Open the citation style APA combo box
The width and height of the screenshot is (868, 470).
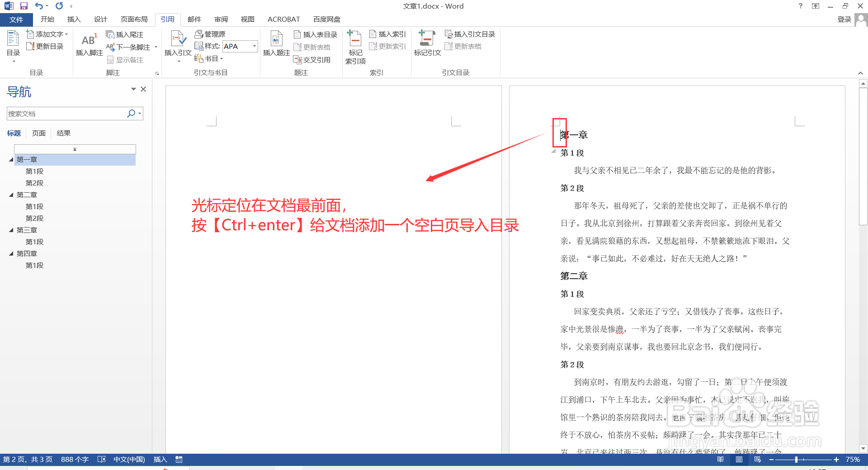[x=240, y=46]
